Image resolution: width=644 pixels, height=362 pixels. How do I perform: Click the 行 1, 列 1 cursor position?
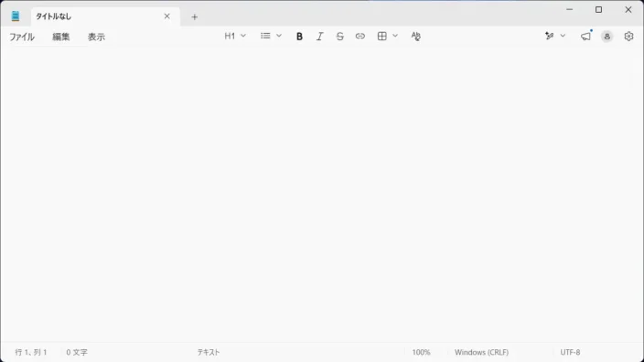point(31,352)
